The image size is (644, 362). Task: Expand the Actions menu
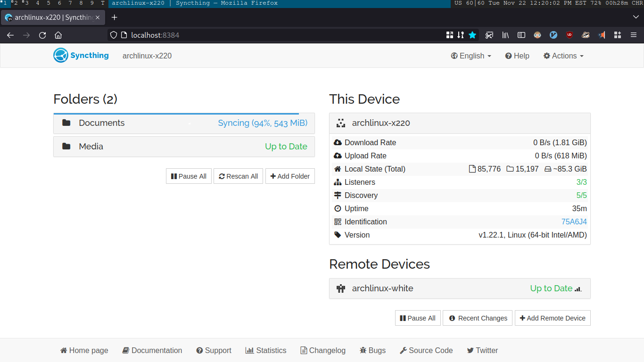(x=563, y=56)
